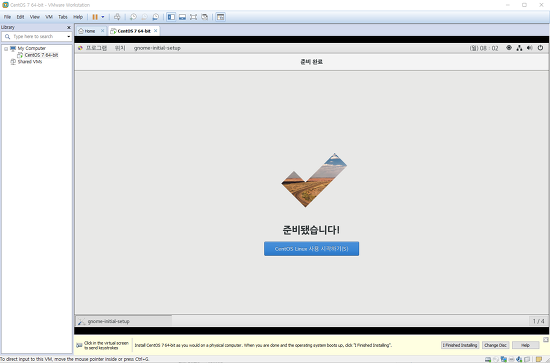Viewport: 550px width, 363px height.
Task: Click the sound card status bar icon
Action: [x=519, y=359]
